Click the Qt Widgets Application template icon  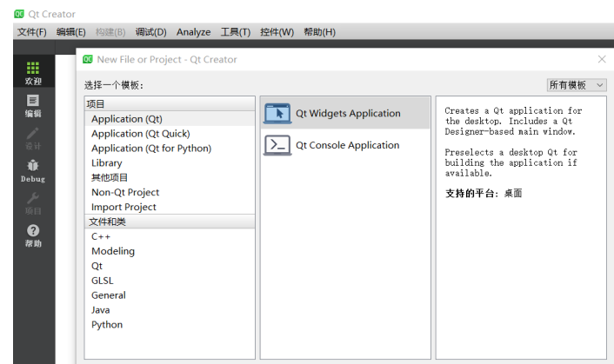[x=277, y=114]
